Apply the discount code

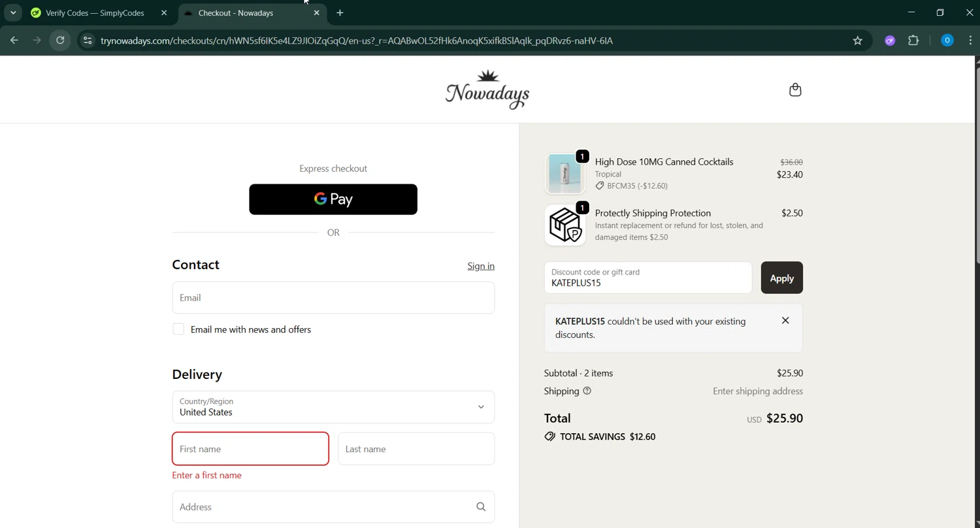pyautogui.click(x=782, y=278)
